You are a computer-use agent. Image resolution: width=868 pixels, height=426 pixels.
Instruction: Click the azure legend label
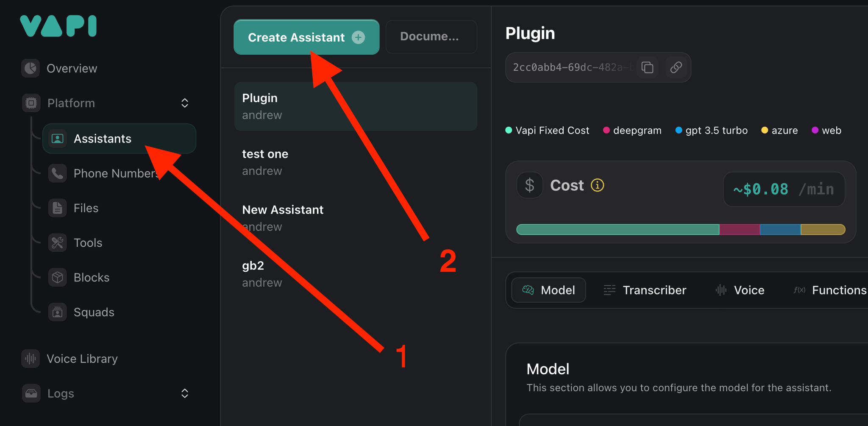click(x=785, y=131)
